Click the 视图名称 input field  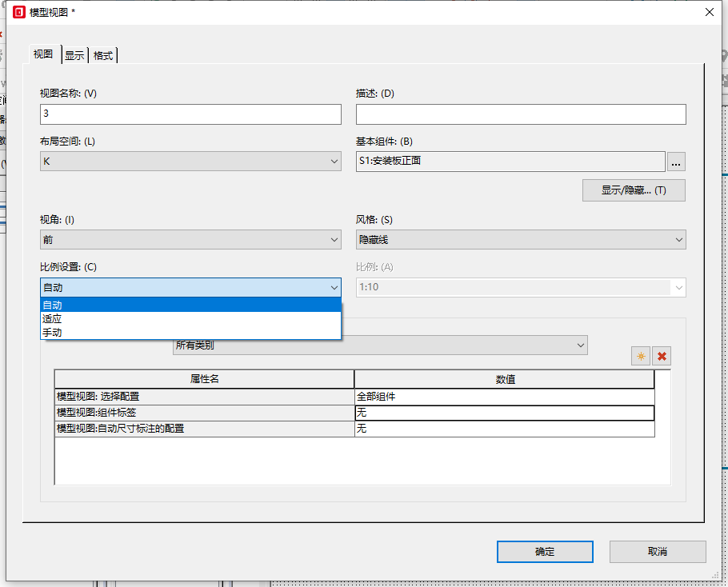pos(190,114)
